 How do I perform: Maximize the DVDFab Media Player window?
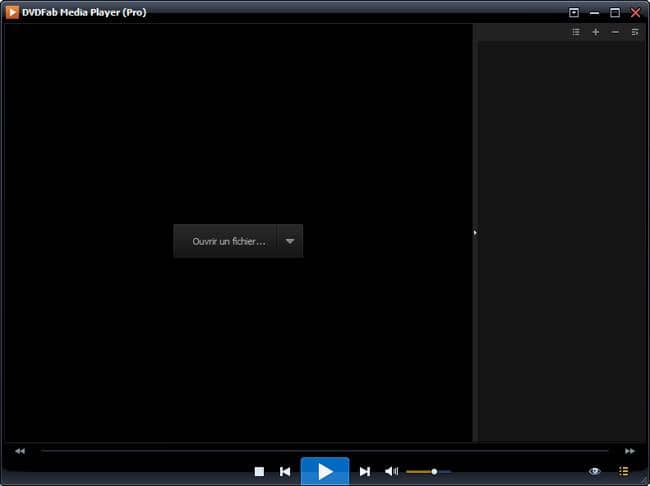pos(615,12)
